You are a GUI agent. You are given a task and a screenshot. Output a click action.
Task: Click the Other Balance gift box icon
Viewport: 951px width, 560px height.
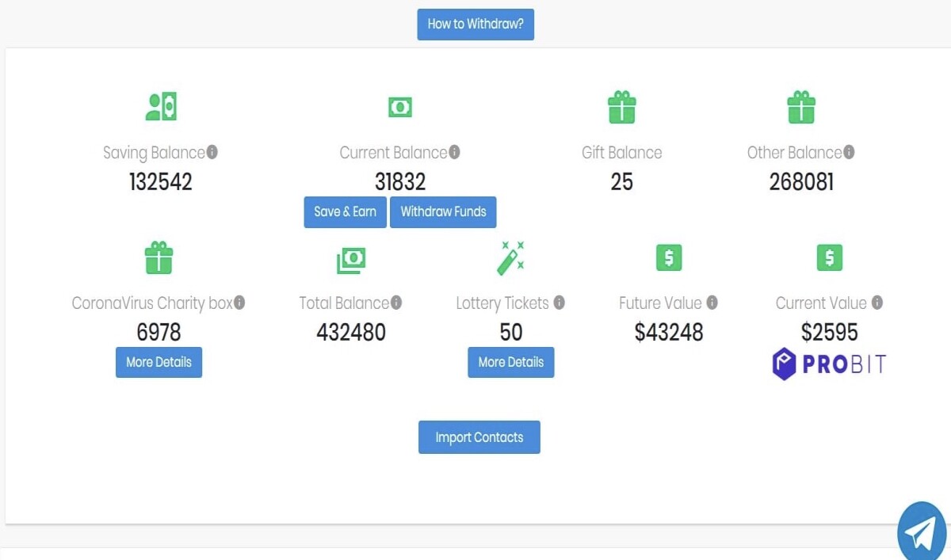click(x=801, y=107)
